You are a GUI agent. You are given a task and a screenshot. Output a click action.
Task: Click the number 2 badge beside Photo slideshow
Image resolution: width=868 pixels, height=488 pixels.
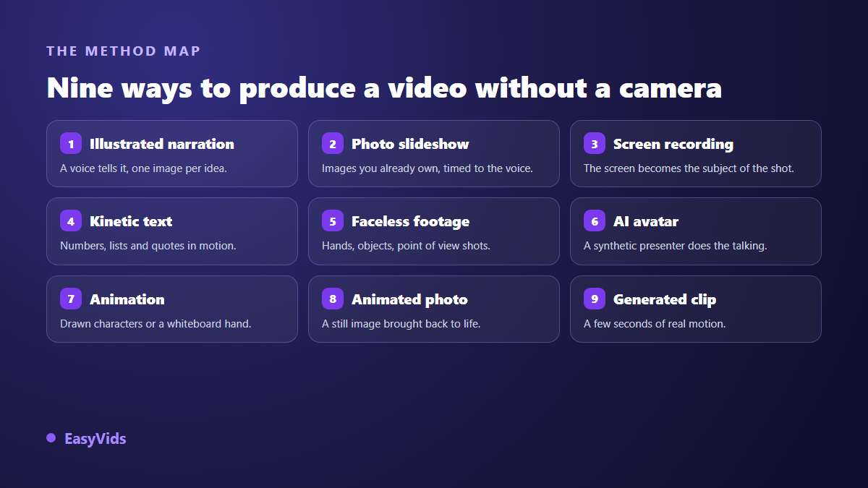(x=333, y=144)
